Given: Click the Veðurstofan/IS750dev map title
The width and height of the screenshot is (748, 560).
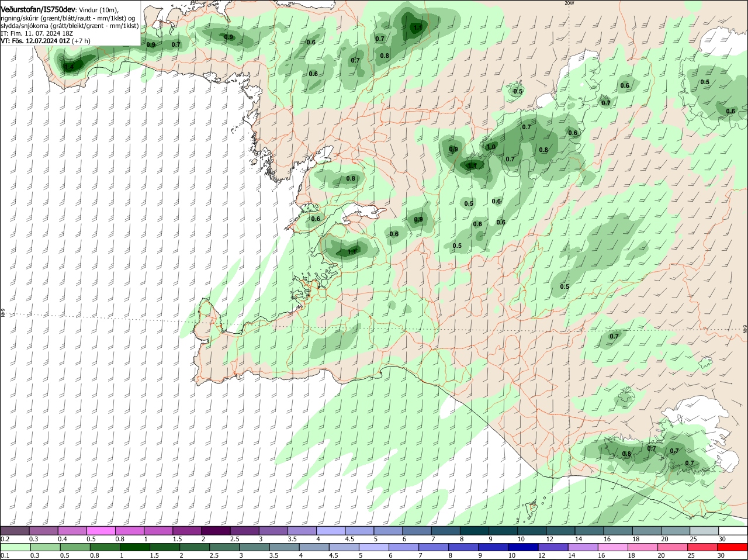Looking at the screenshot, I should pos(38,10).
